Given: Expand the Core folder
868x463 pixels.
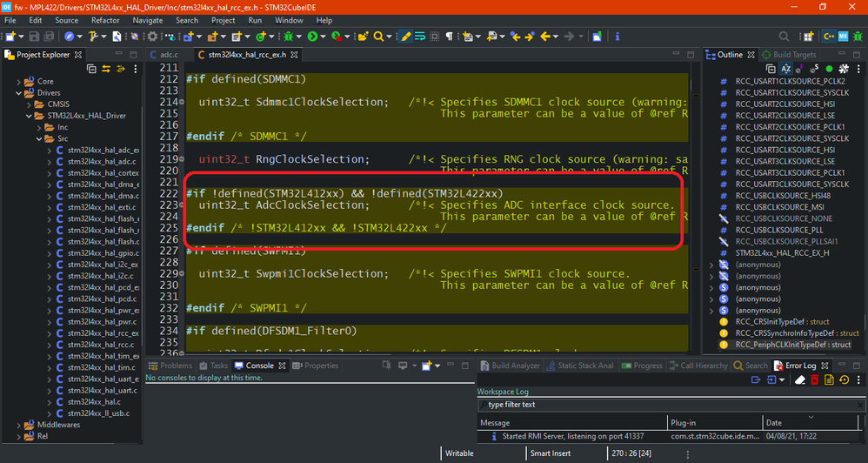Looking at the screenshot, I should tap(19, 82).
